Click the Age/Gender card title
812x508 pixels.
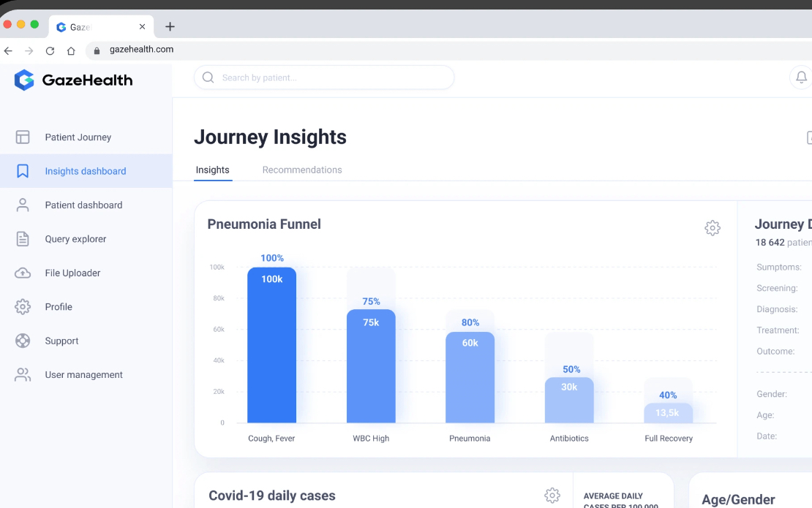point(738,500)
